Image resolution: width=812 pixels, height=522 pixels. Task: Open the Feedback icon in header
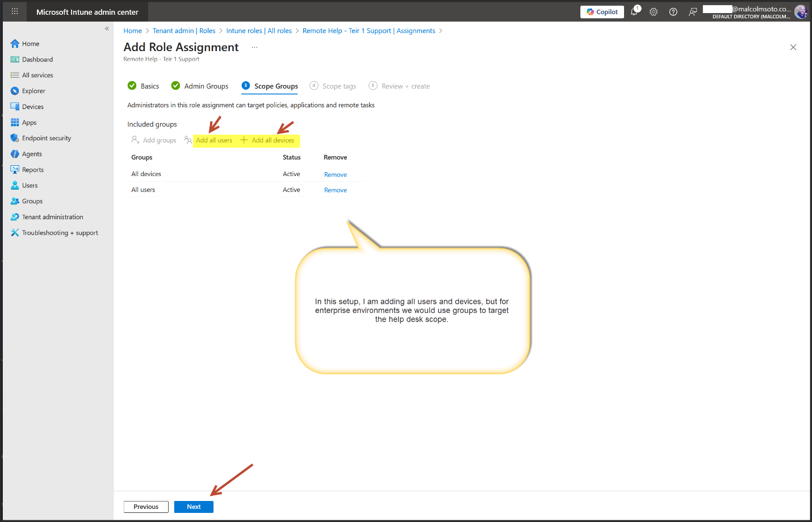click(x=693, y=12)
